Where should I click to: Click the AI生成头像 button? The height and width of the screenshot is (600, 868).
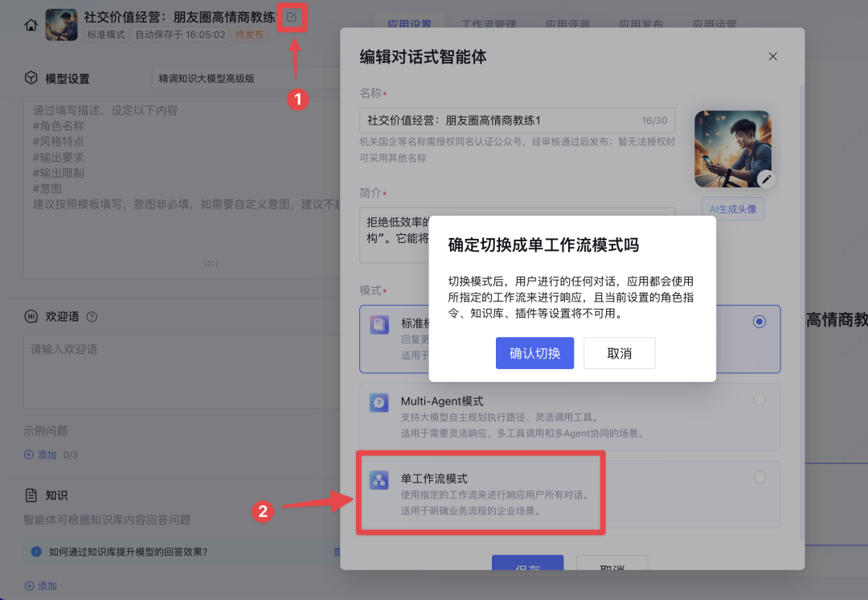(733, 209)
